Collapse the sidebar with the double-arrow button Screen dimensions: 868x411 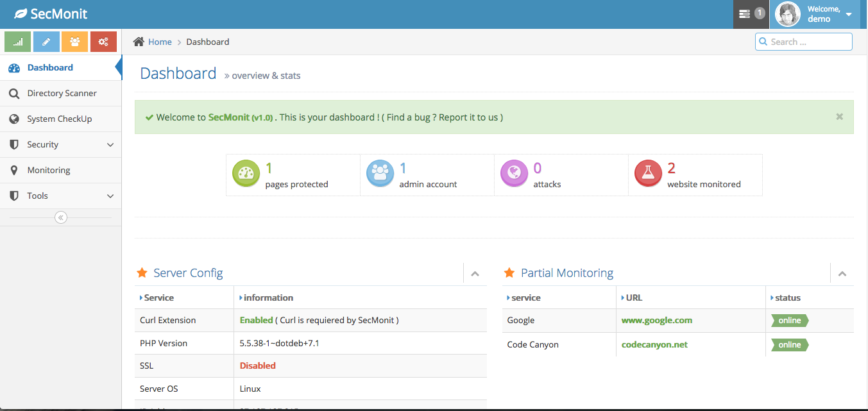61,217
